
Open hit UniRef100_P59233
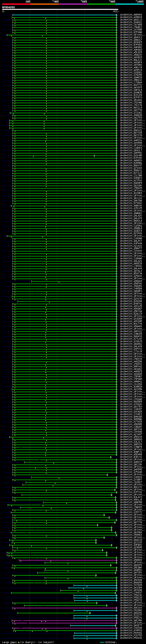(x=131, y=597)
